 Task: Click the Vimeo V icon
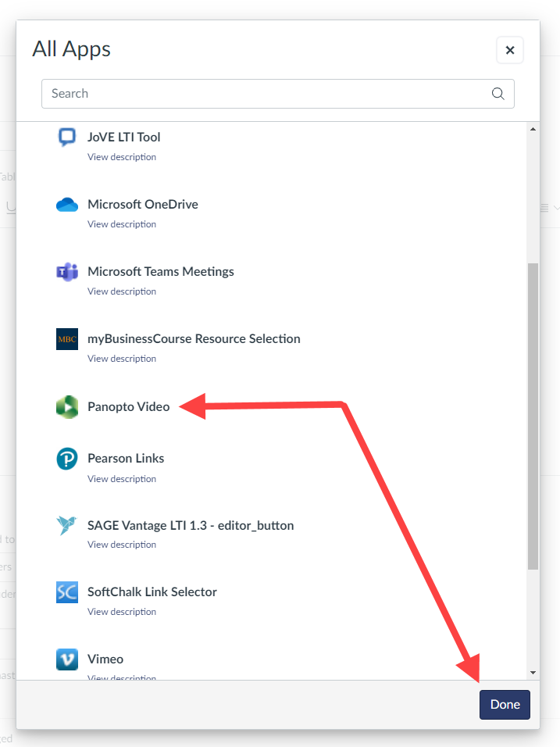(67, 659)
